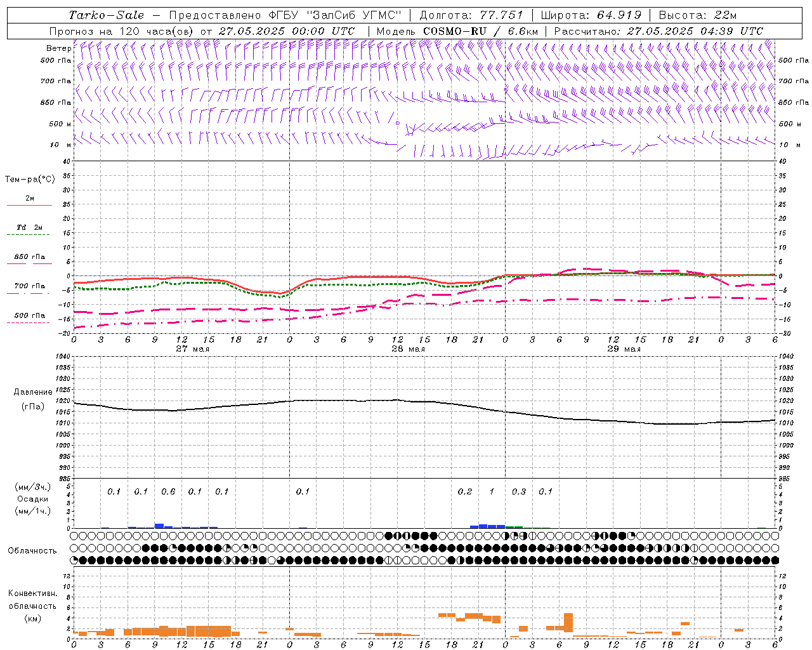812x650 pixels.
Task: Select the 'Долгота: 77.751' longitude text
Action: click(x=471, y=15)
